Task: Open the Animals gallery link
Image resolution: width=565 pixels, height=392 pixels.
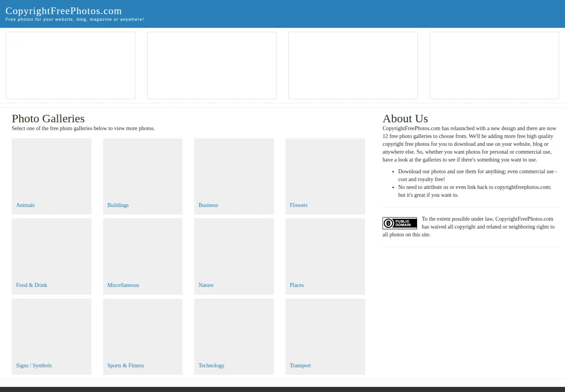Action: pyautogui.click(x=26, y=205)
